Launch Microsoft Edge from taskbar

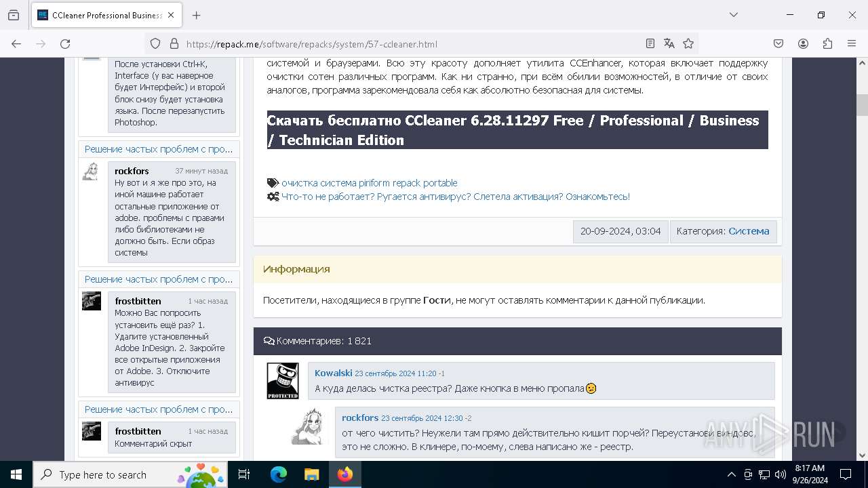point(279,474)
